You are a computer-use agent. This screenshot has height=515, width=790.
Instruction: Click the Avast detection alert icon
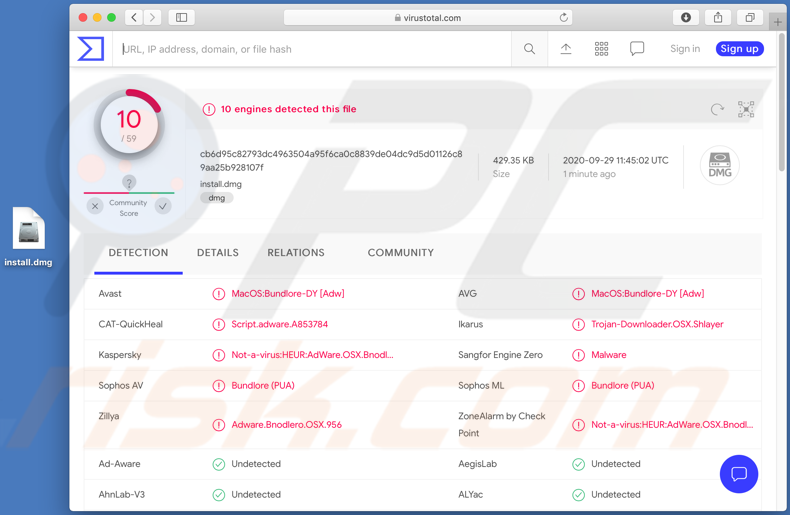click(x=218, y=294)
